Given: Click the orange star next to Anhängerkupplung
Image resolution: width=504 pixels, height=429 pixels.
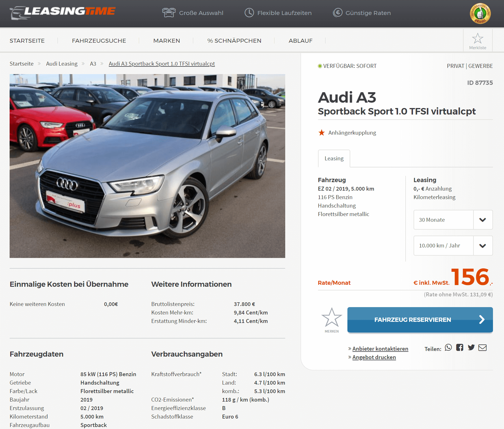Looking at the screenshot, I should click(322, 132).
